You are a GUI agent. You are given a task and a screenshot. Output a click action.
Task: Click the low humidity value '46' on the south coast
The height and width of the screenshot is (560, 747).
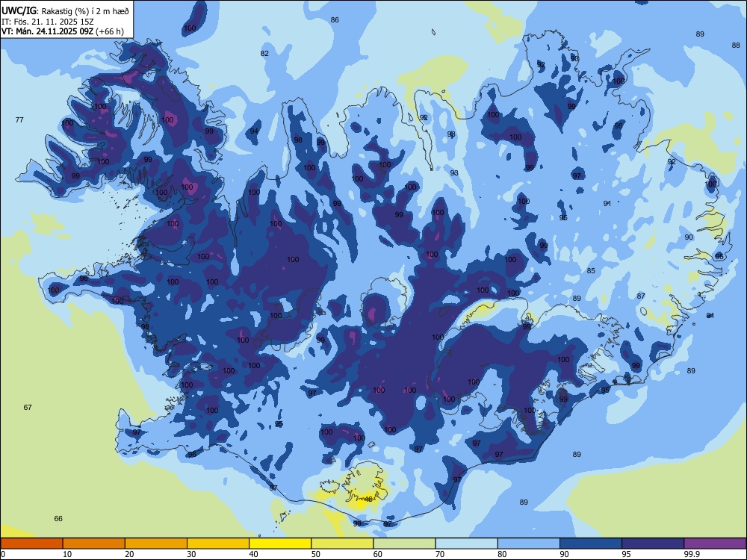[x=368, y=500]
